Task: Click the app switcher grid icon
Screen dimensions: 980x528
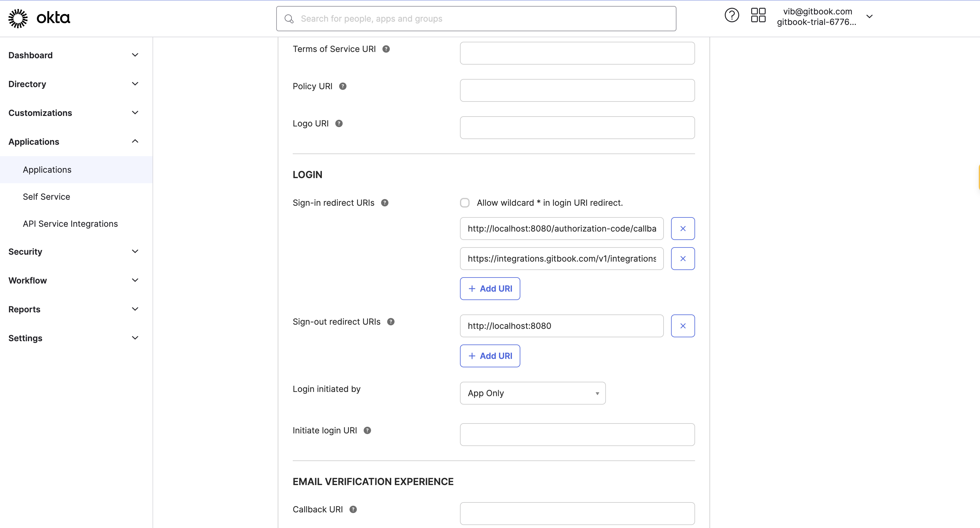Action: tap(758, 15)
